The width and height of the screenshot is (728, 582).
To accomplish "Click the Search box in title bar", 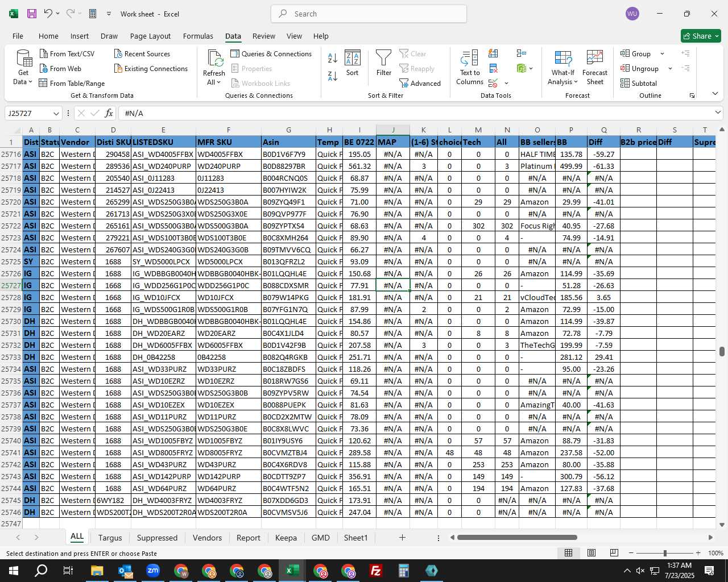I will [x=369, y=14].
